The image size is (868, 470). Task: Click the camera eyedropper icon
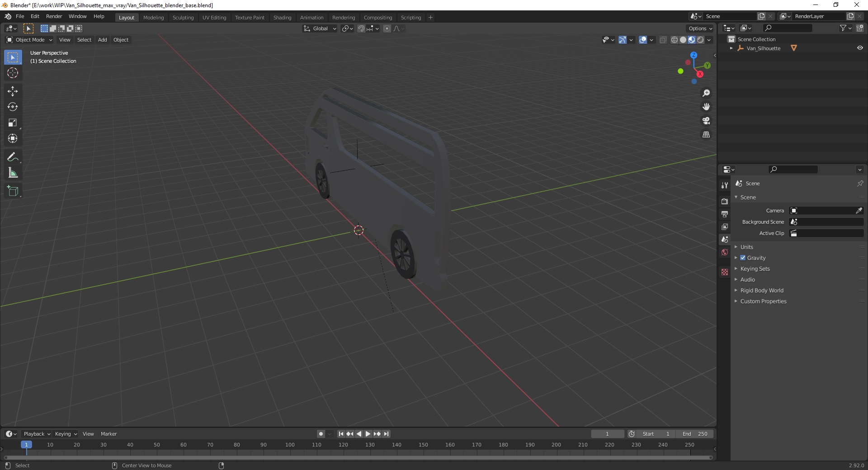pyautogui.click(x=859, y=211)
